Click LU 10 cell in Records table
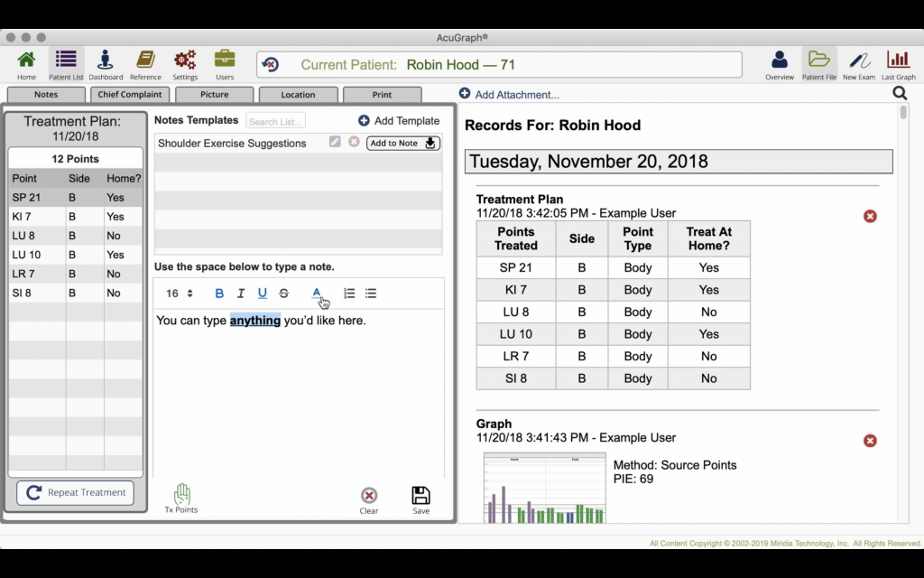This screenshot has width=924, height=578. (x=515, y=334)
